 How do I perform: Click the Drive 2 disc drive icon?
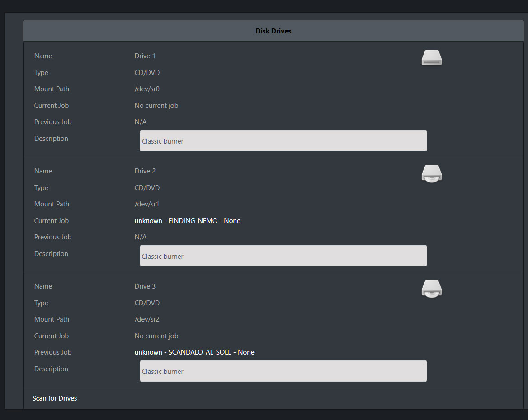point(431,173)
